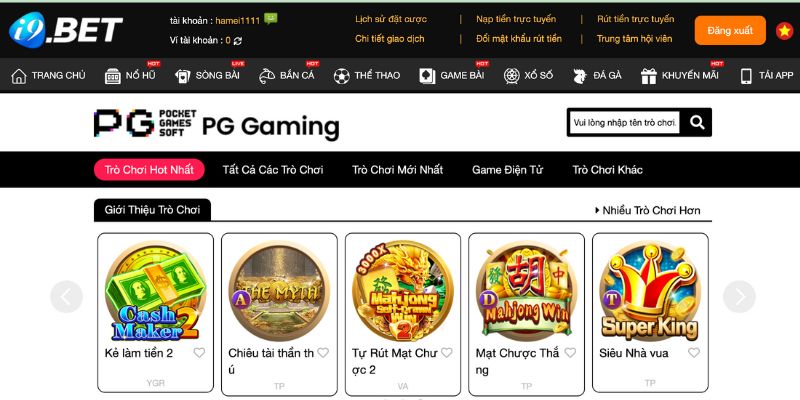Show previous games with left carousel arrow

(x=66, y=296)
